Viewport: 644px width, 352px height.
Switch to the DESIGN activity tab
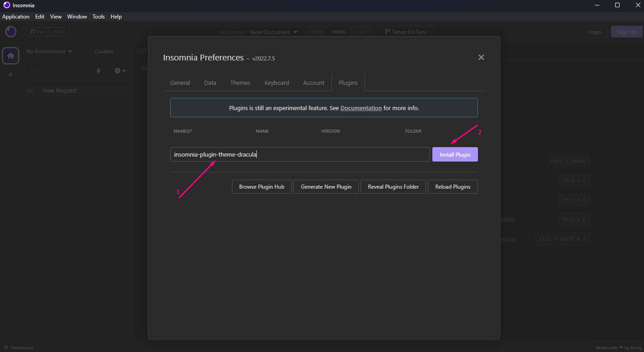pos(315,32)
